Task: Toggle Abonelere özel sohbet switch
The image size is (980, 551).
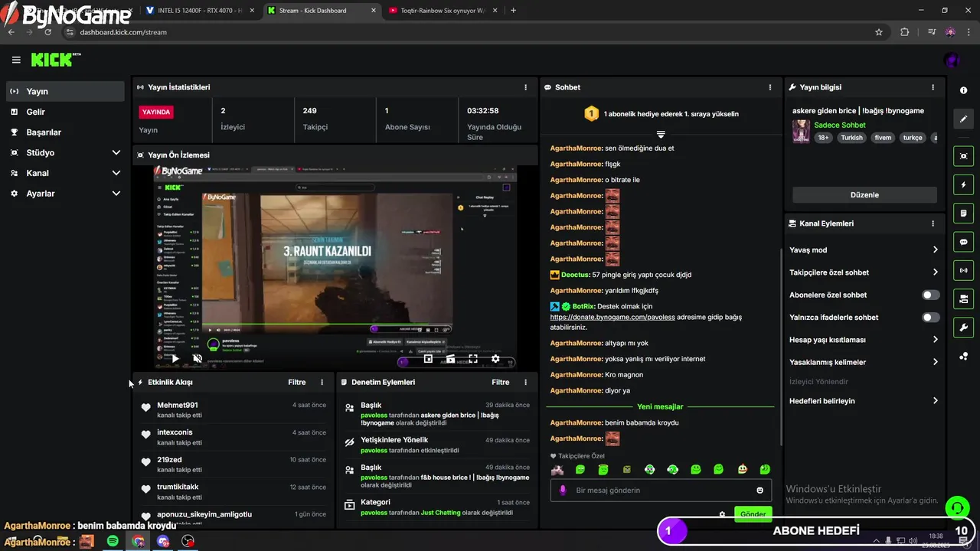Action: click(x=930, y=295)
